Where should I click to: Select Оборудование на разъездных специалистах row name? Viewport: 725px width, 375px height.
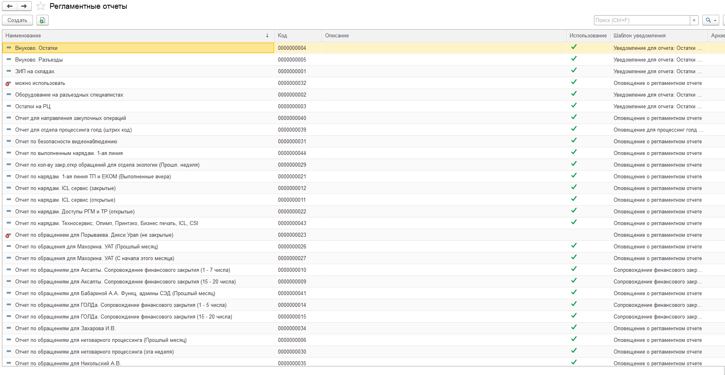[69, 95]
